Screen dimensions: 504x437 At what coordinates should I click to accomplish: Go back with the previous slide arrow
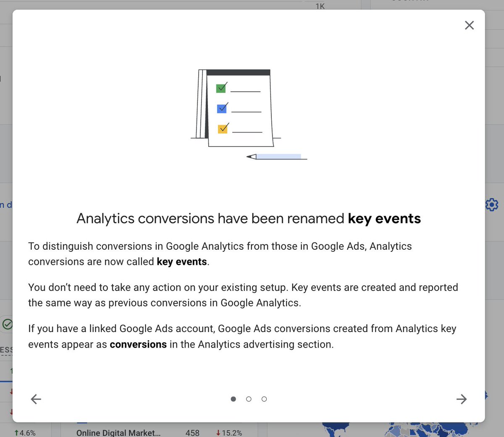(36, 399)
